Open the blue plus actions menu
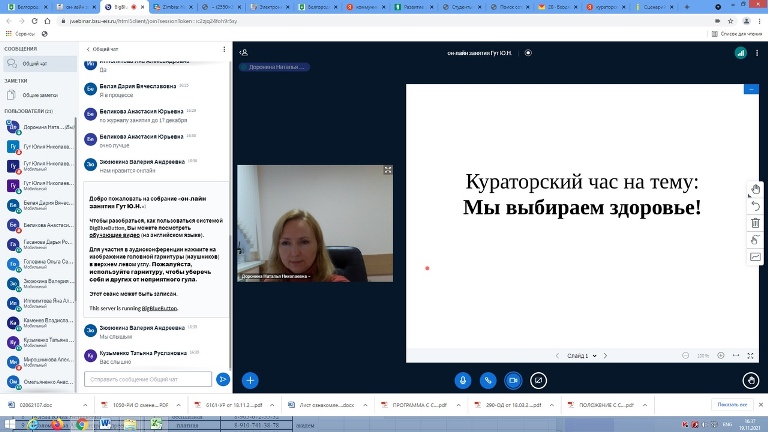 coord(250,380)
